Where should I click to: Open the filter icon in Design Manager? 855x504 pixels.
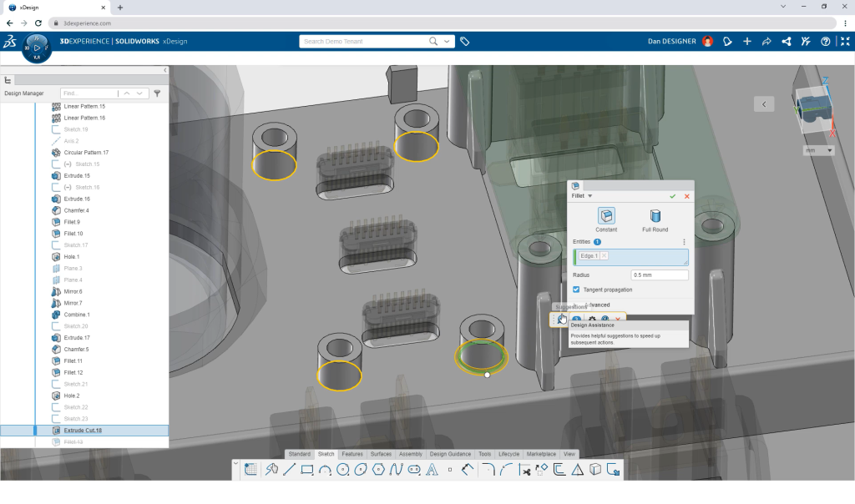click(157, 93)
